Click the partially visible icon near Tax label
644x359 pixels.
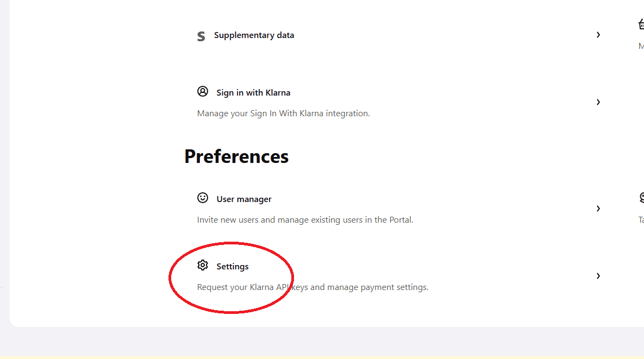point(641,197)
